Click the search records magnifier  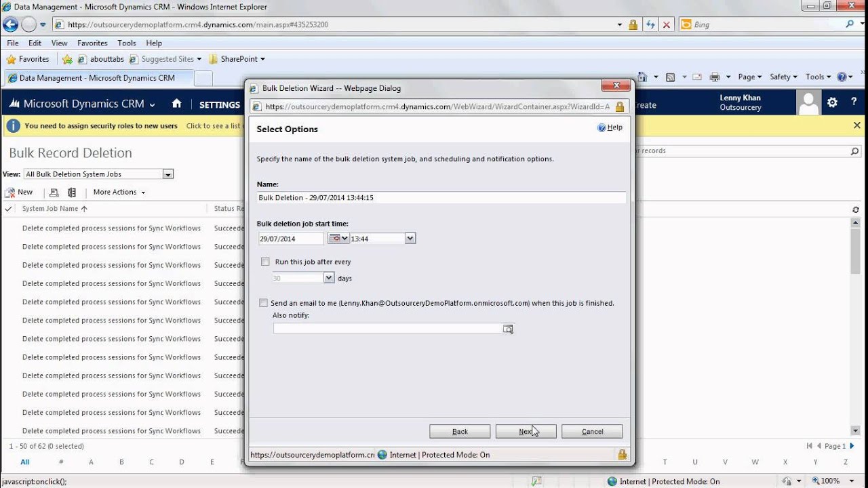click(855, 151)
